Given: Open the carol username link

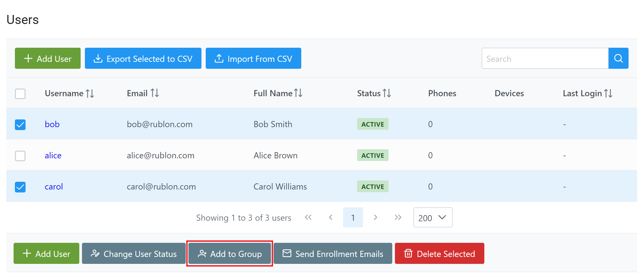Looking at the screenshot, I should coord(54,187).
